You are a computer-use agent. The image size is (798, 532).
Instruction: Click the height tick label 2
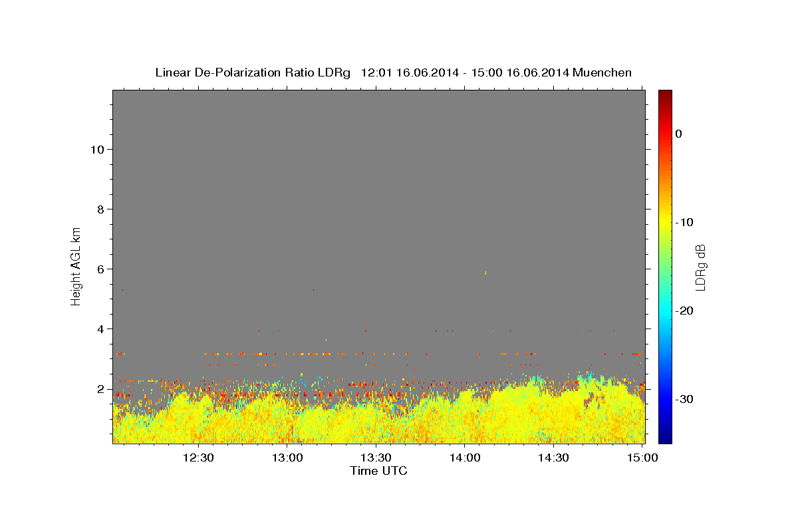pos(101,389)
